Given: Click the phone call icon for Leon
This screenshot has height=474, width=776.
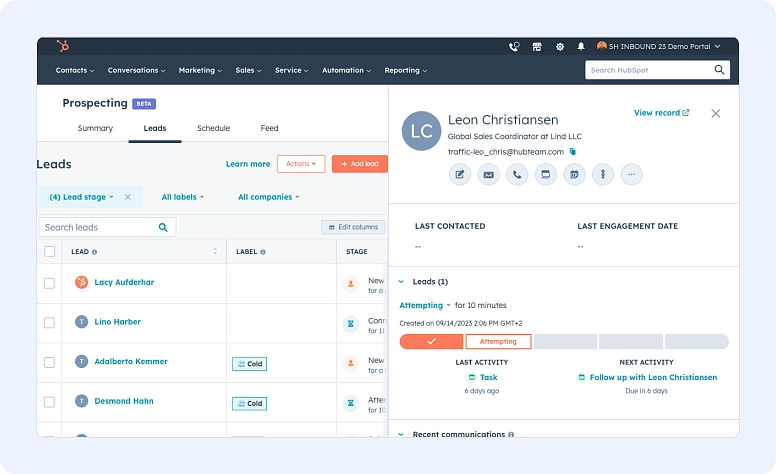Looking at the screenshot, I should (517, 175).
